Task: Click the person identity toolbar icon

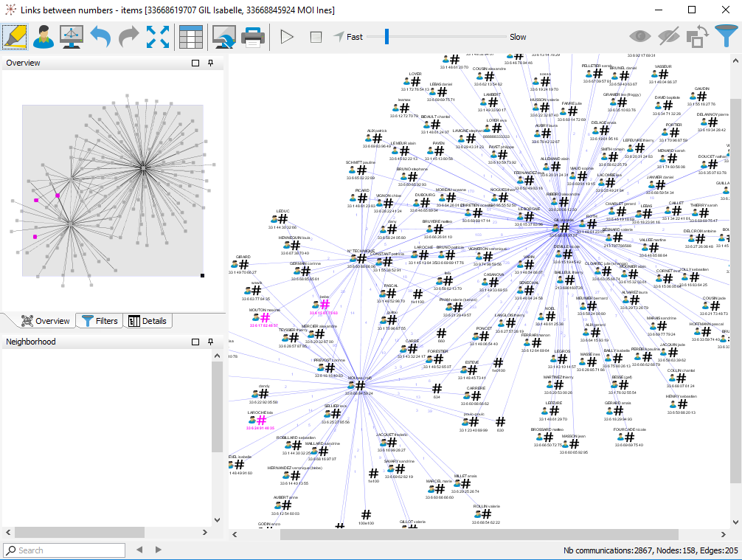Action: [x=44, y=37]
